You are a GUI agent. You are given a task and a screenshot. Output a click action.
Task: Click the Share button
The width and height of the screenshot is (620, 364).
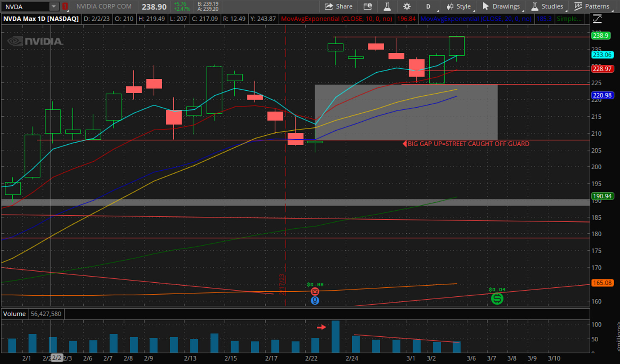[x=339, y=7]
